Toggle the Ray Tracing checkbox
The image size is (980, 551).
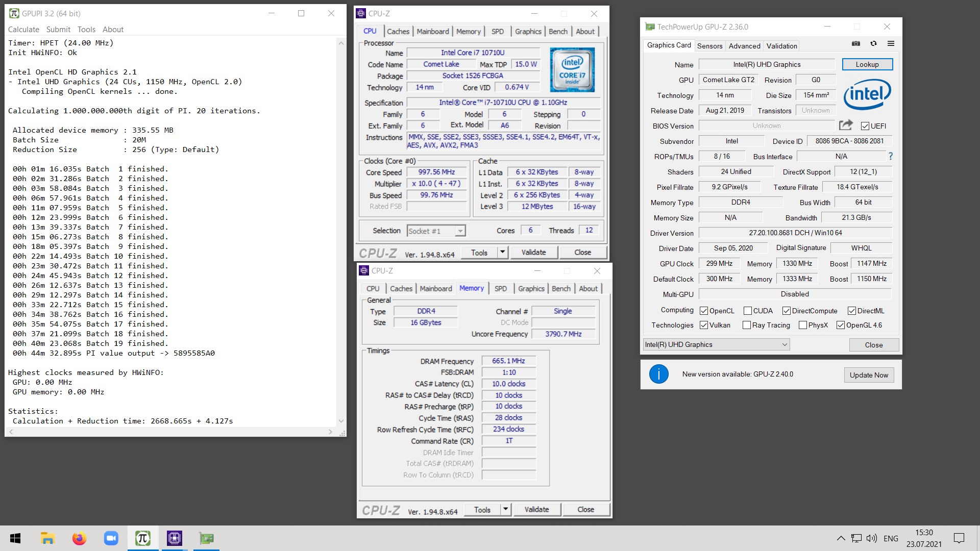tap(747, 325)
